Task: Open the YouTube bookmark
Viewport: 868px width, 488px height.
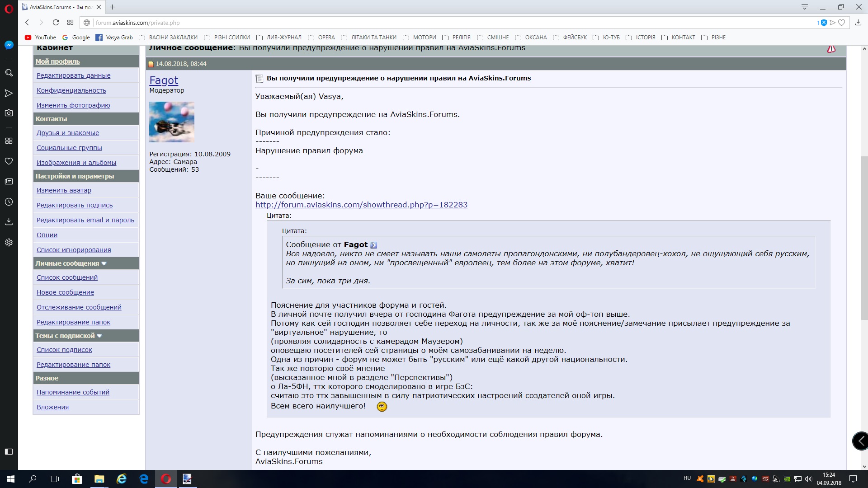Action: pos(41,38)
